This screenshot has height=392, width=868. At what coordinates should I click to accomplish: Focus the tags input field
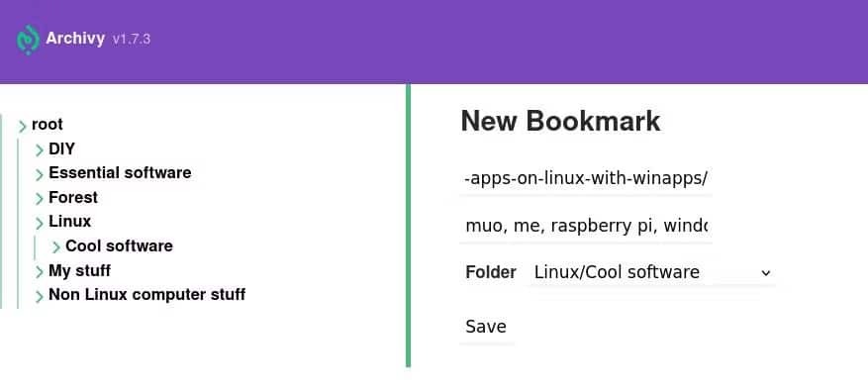pyautogui.click(x=586, y=227)
